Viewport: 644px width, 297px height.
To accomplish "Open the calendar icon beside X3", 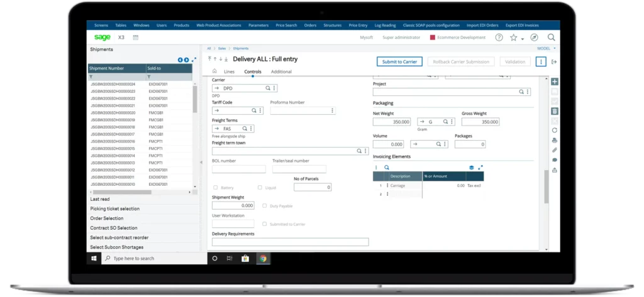I will coord(136,37).
